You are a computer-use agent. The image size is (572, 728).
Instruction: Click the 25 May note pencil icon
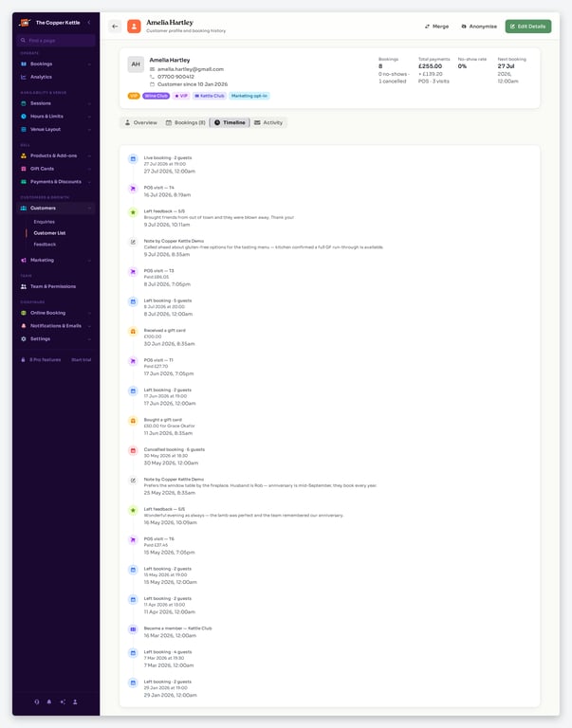click(133, 481)
